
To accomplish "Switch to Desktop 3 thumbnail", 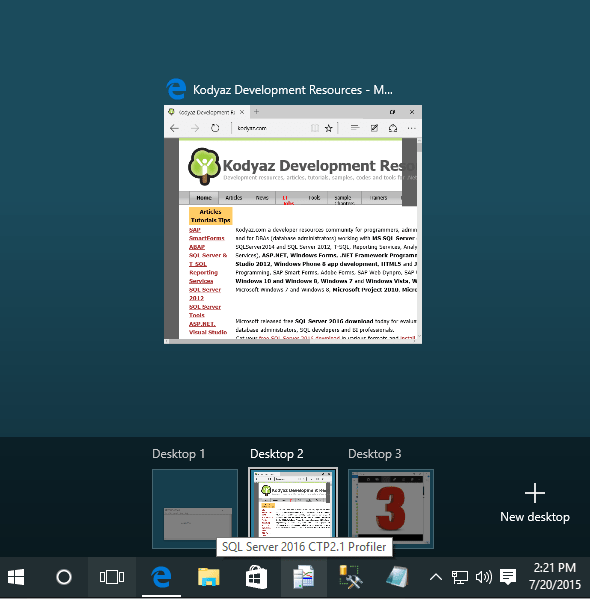I will (x=391, y=509).
